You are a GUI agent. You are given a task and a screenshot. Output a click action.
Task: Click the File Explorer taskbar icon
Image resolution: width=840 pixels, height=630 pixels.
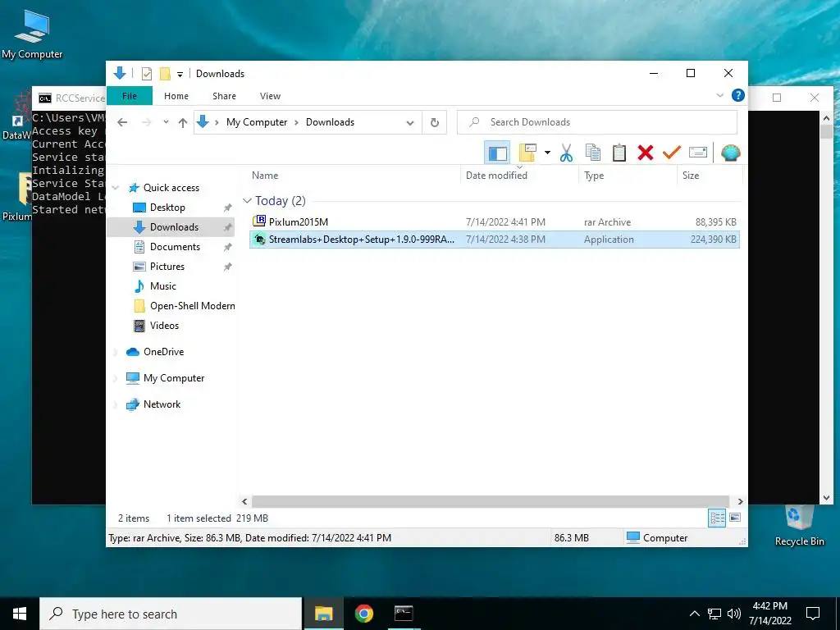tap(323, 614)
